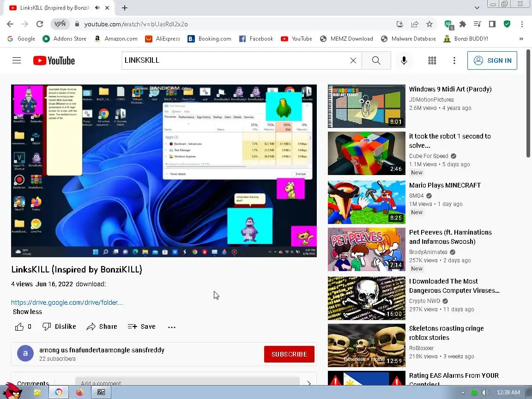The image size is (532, 399).
Task: Clear the search text with the X
Action: click(353, 60)
